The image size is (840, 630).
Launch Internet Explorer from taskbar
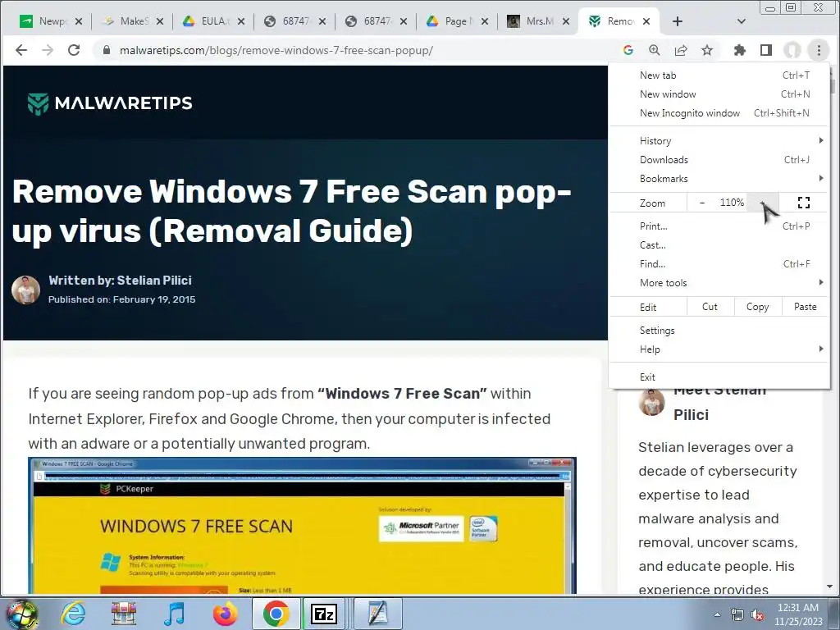[x=73, y=614]
